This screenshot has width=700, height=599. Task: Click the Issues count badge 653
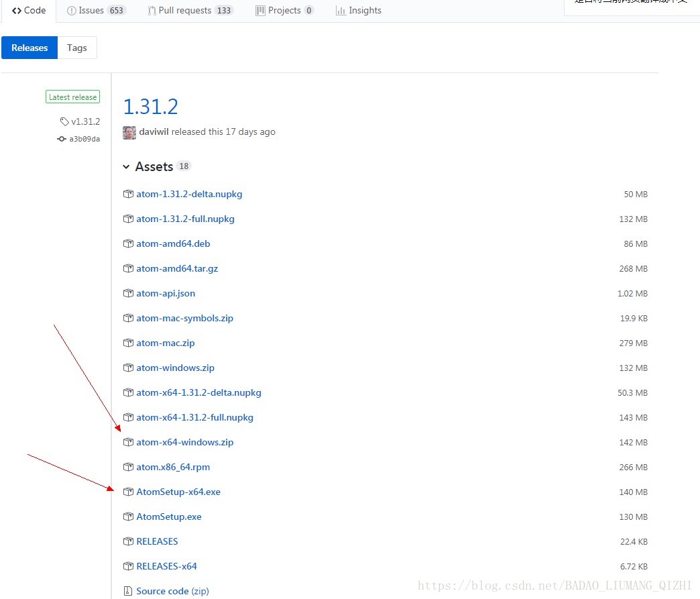tap(117, 10)
